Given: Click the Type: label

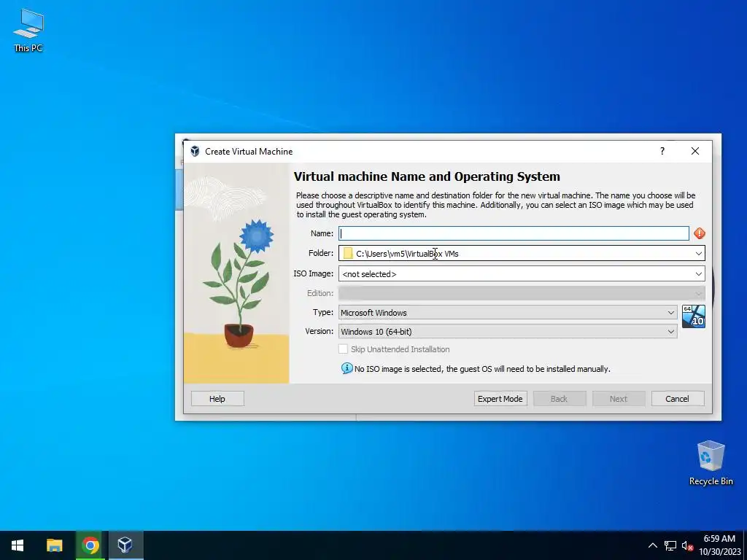Looking at the screenshot, I should [x=323, y=312].
